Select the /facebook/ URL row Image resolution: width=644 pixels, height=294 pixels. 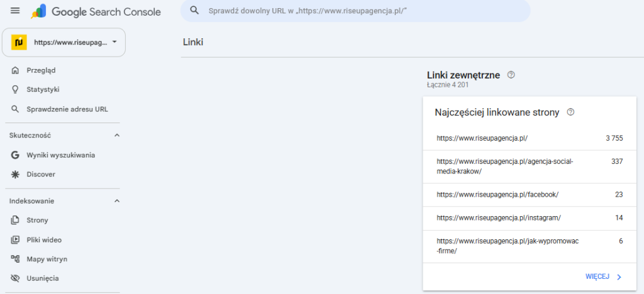click(530, 194)
